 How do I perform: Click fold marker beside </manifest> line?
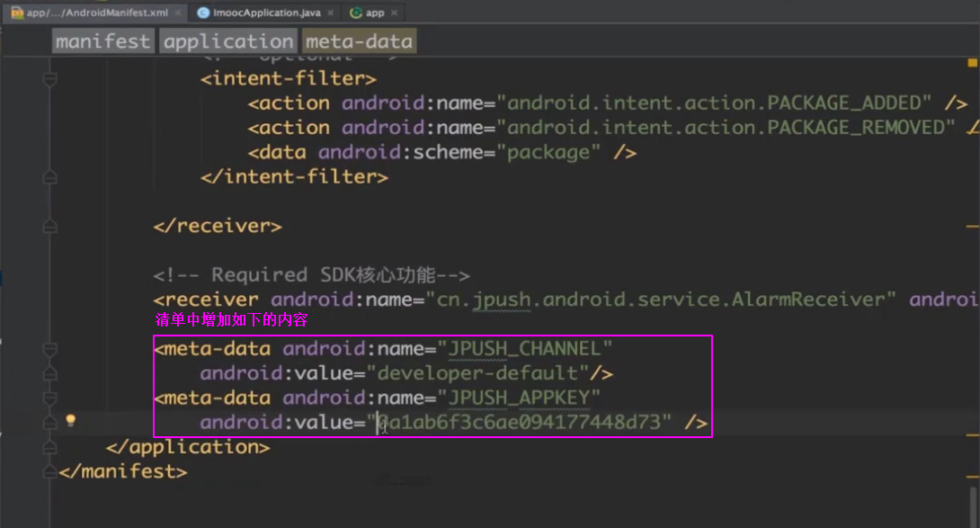tap(50, 471)
